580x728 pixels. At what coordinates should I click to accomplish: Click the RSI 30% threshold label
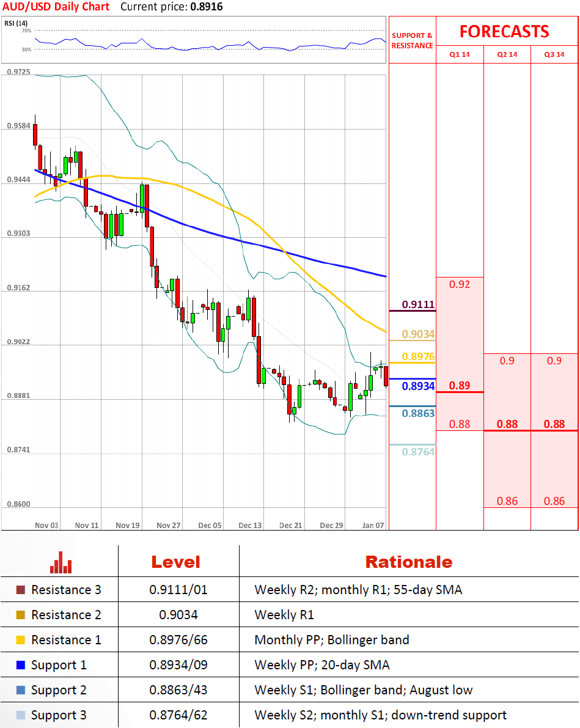[x=26, y=50]
